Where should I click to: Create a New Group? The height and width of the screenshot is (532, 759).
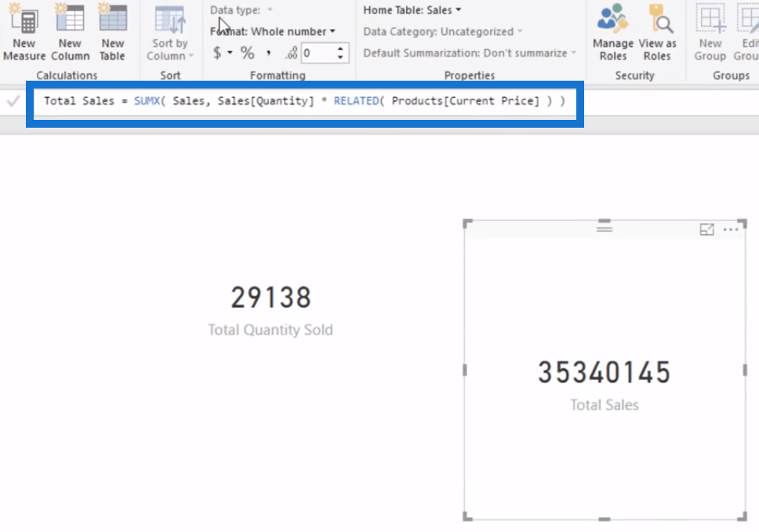pyautogui.click(x=710, y=32)
